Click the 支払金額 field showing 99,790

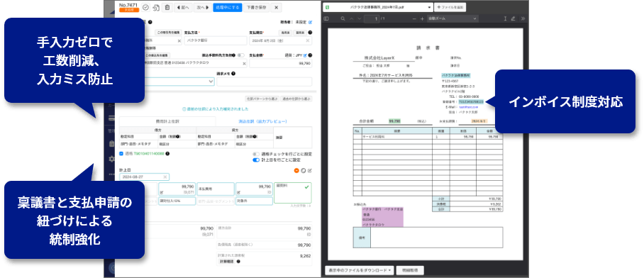point(281,63)
